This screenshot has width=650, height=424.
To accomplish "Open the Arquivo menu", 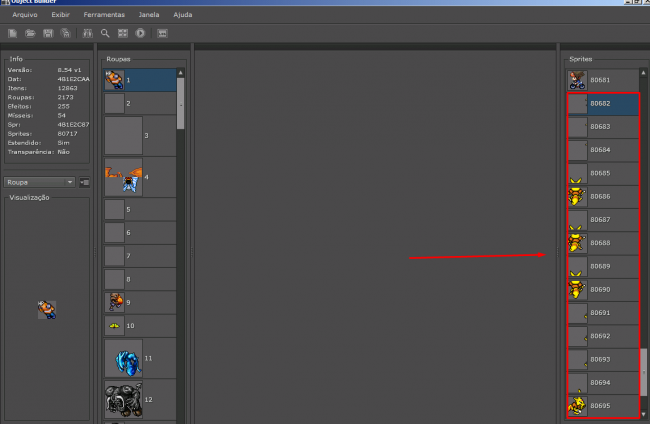I will coord(24,15).
